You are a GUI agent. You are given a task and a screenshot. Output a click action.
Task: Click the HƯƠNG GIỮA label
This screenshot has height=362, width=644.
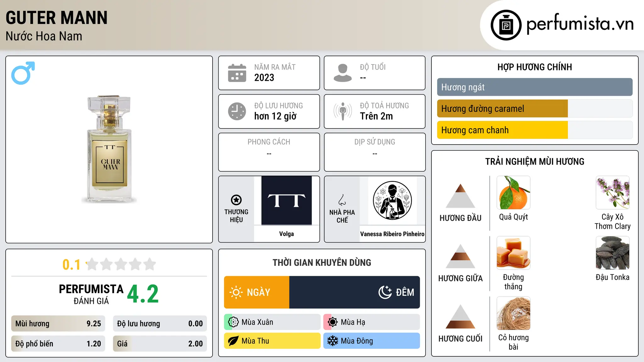[x=461, y=278]
